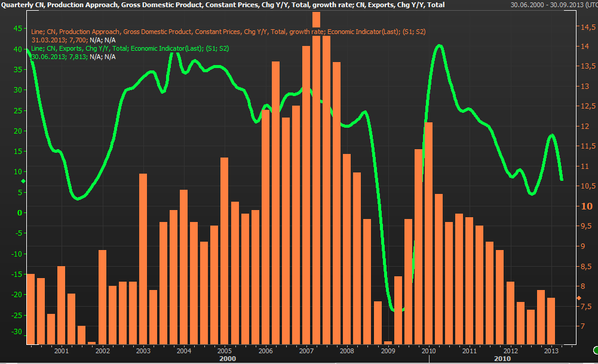The width and height of the screenshot is (598, 364).
Task: Click the orange diamond marker on right axis
Action: 578,298
